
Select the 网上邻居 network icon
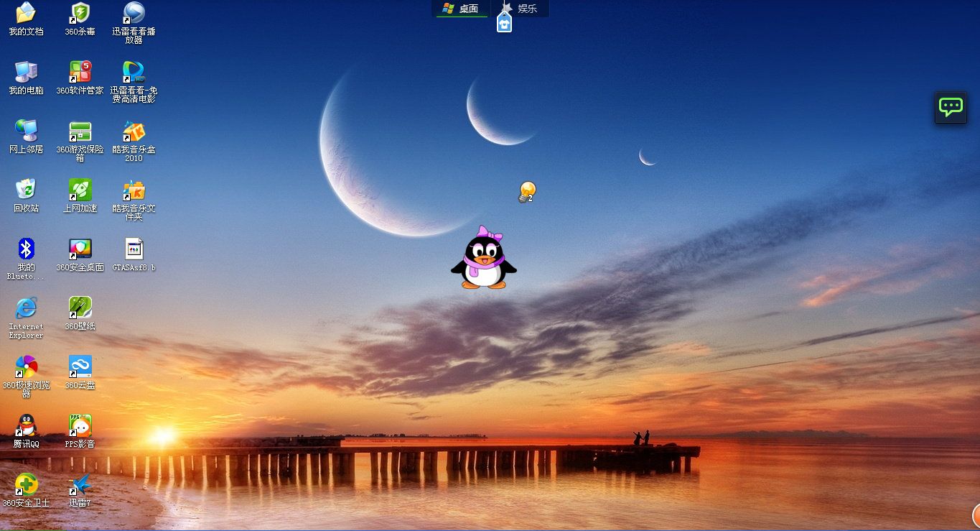26,131
